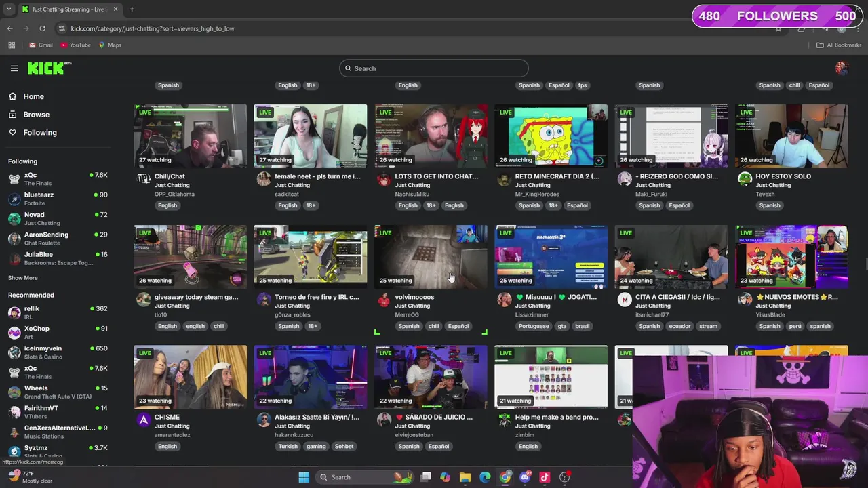This screenshot has height=488, width=868.
Task: Go back in browser
Action: point(9,28)
